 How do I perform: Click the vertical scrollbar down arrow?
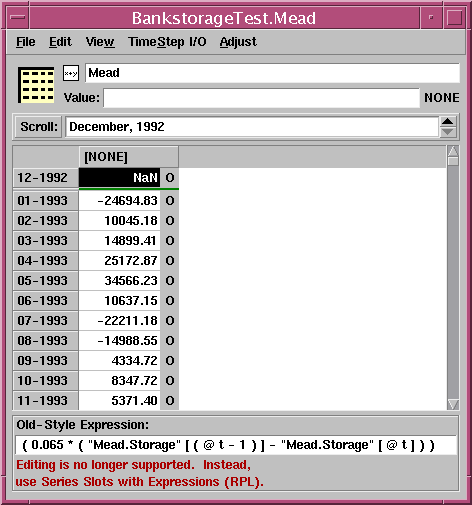[453, 404]
